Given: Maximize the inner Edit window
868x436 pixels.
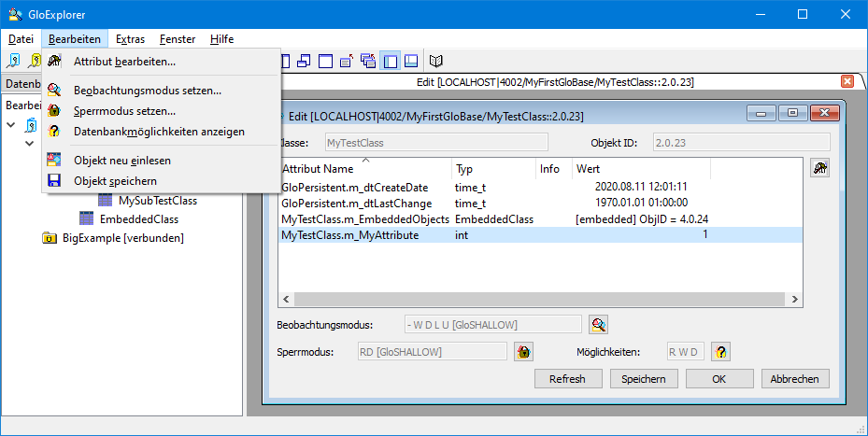Looking at the screenshot, I should [792, 113].
